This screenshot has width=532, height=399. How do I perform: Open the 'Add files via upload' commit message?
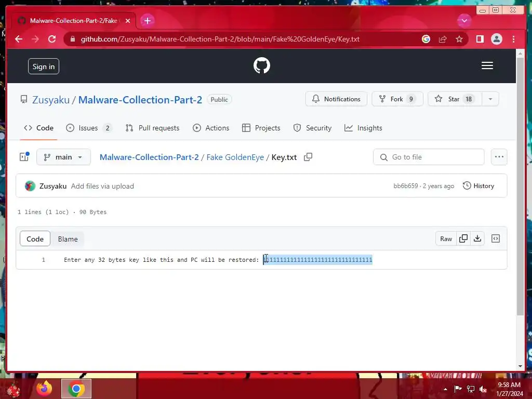(x=102, y=186)
